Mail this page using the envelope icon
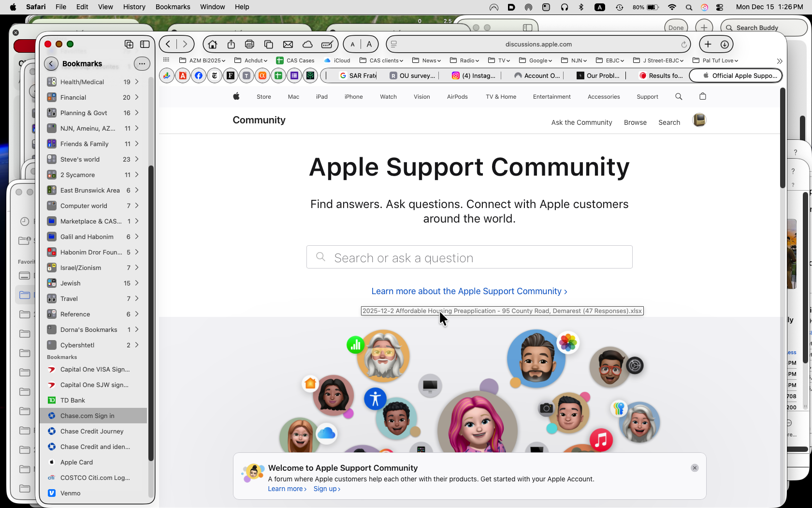Screen dimensions: 812x508 [x=288, y=45]
